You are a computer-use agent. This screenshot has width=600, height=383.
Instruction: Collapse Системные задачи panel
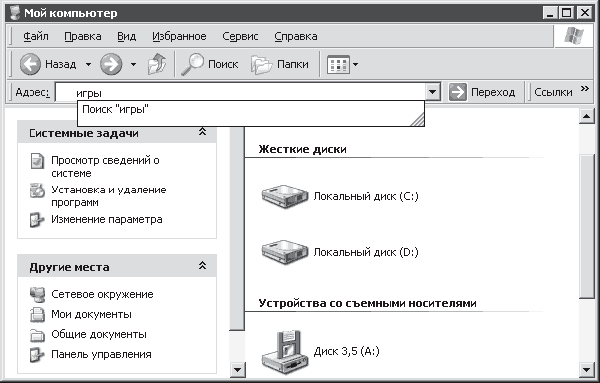(202, 132)
